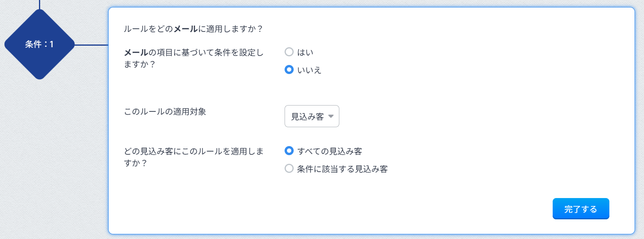
Task: Select the 条件に該当する見込み客 radio button
Action: click(x=289, y=169)
